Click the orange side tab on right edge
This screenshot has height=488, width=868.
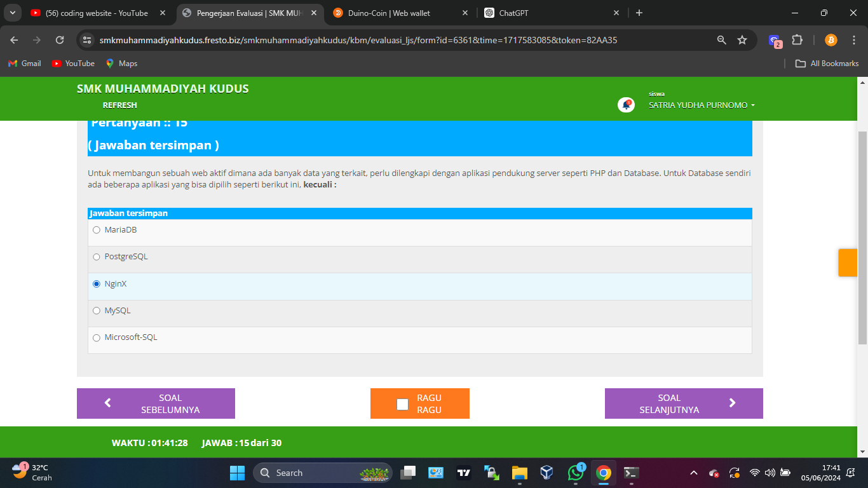tap(848, 262)
